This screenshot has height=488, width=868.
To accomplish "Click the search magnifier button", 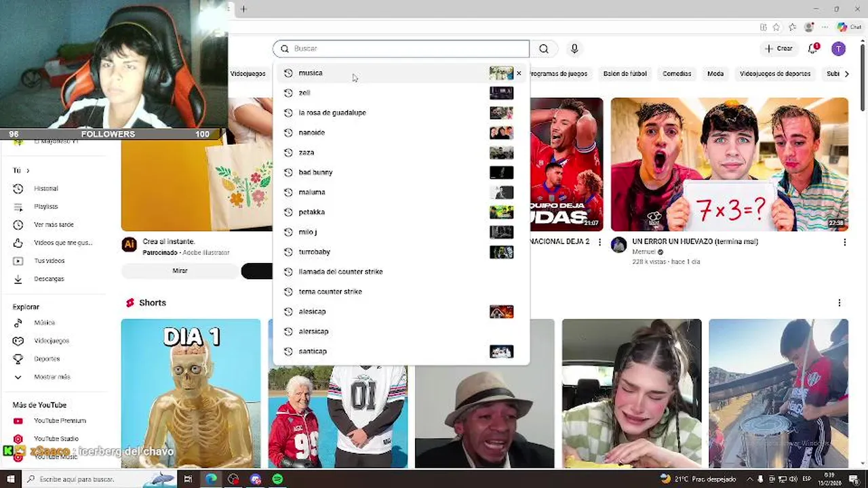I will [x=544, y=49].
